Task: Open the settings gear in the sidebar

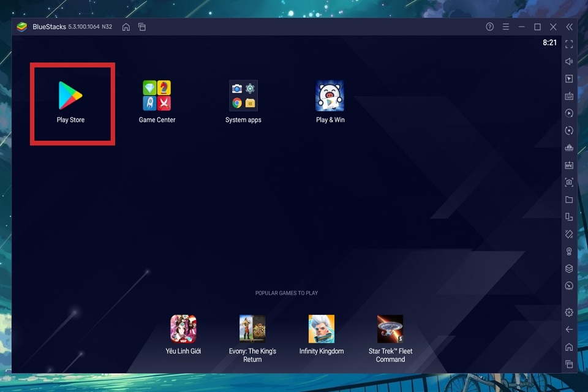Action: point(569,312)
